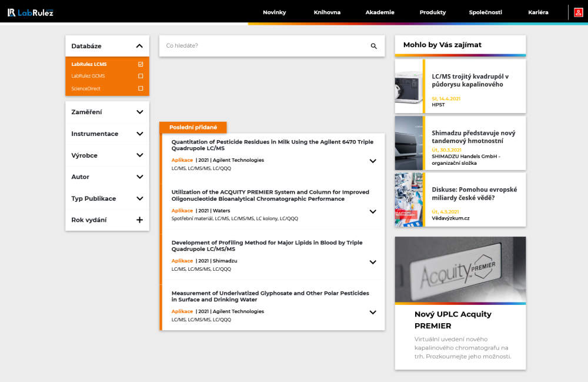Open Profiling Method for Major Lipids article
Image resolution: width=588 pixels, height=382 pixels.
(266, 246)
